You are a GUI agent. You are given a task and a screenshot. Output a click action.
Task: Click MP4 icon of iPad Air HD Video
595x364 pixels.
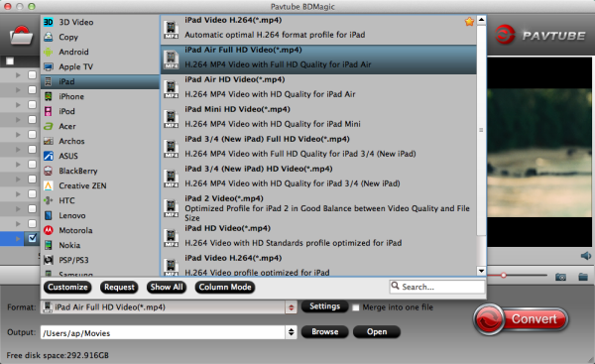pyautogui.click(x=172, y=89)
